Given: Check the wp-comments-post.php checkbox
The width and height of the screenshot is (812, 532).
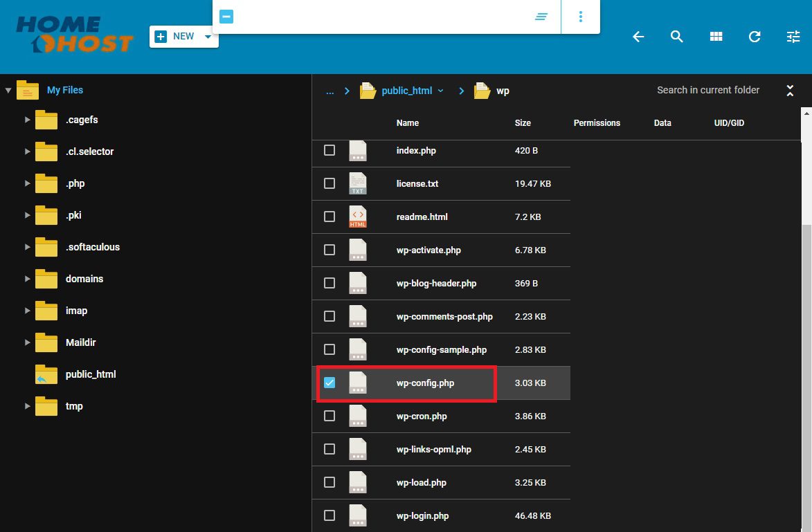Looking at the screenshot, I should click(x=330, y=315).
